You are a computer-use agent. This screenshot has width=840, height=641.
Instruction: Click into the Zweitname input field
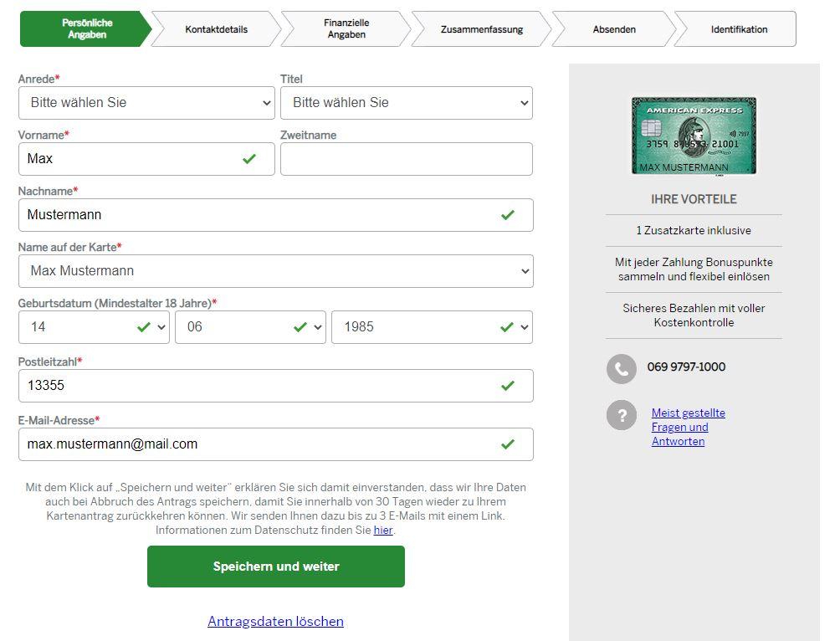pos(406,159)
